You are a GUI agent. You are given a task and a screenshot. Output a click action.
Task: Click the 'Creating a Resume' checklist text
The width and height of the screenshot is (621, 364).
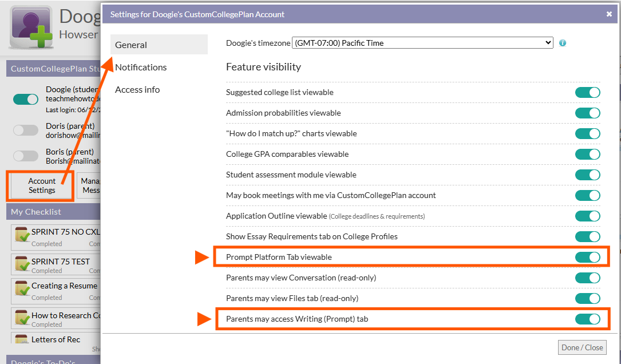pyautogui.click(x=64, y=286)
